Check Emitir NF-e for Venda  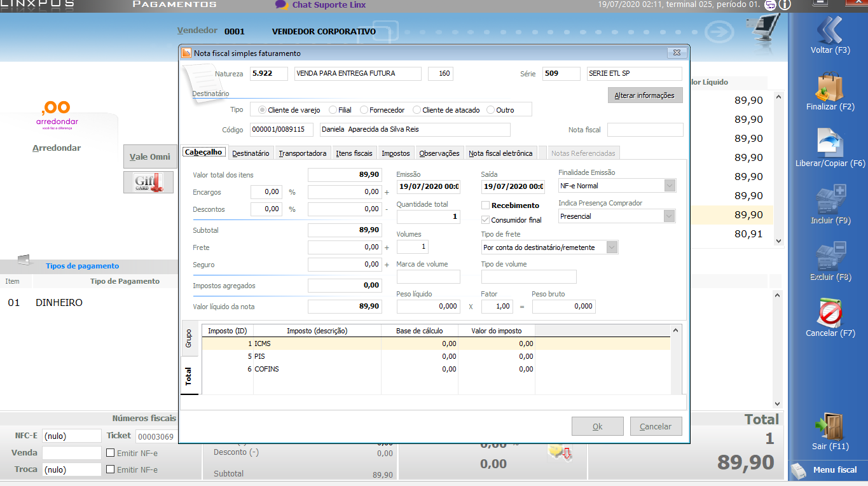coord(111,453)
